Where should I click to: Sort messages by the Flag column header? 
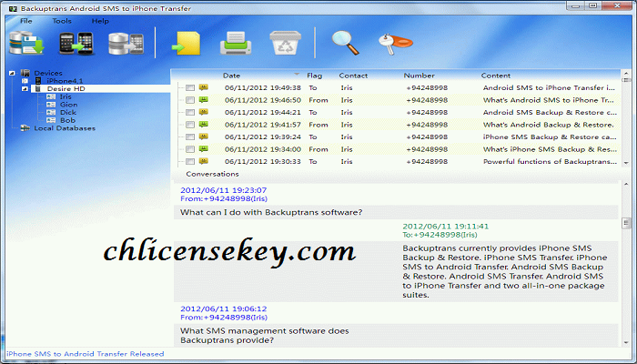pyautogui.click(x=315, y=76)
